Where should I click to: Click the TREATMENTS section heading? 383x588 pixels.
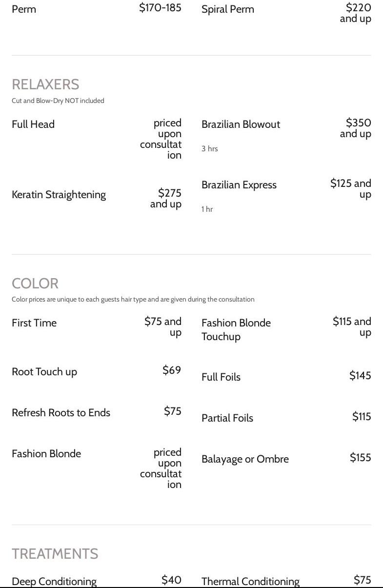point(55,554)
